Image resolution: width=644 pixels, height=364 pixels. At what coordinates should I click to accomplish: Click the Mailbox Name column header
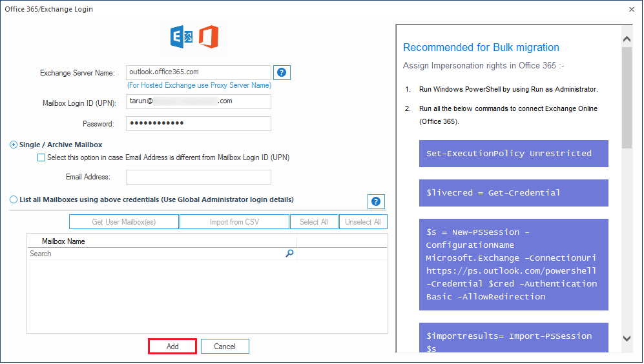[x=162, y=241]
